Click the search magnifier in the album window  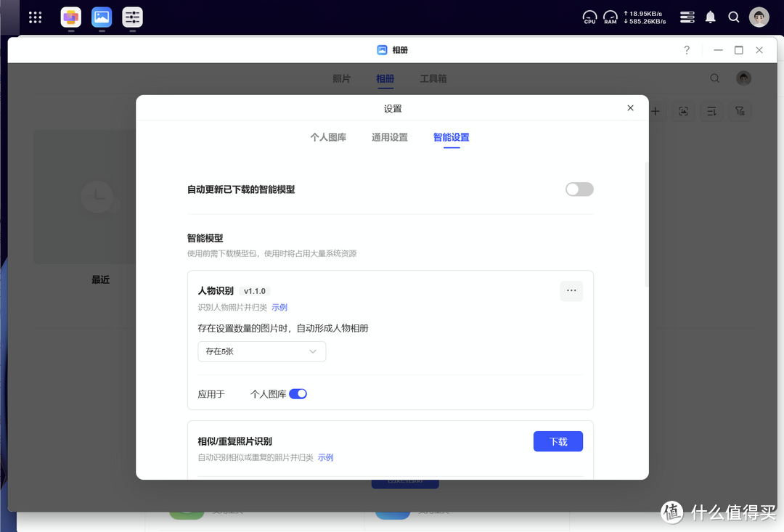coord(714,78)
